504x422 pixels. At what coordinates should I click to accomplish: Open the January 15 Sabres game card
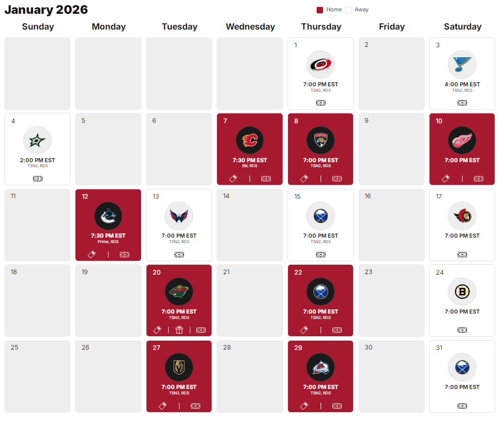click(321, 225)
